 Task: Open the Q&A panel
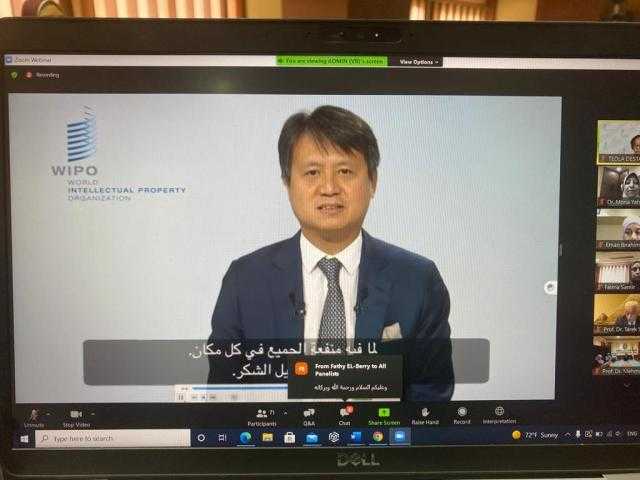pyautogui.click(x=309, y=418)
